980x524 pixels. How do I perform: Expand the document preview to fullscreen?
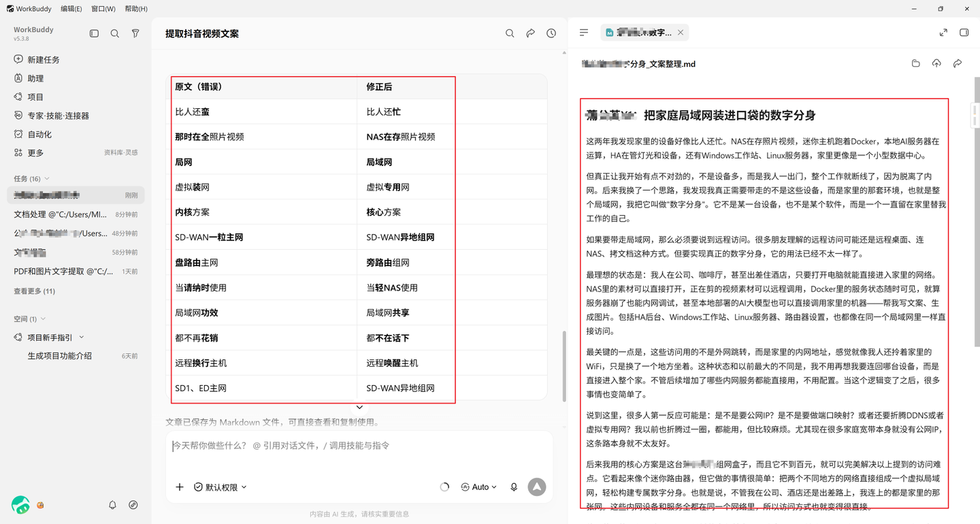(943, 32)
